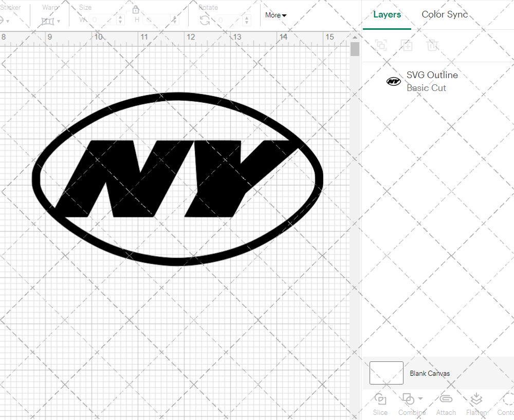Open the More dropdown menu
This screenshot has height=420, width=514.
coord(276,15)
